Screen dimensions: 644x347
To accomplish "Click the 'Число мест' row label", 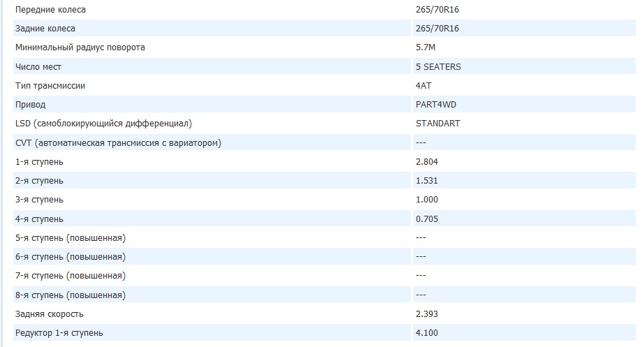I will click(38, 66).
